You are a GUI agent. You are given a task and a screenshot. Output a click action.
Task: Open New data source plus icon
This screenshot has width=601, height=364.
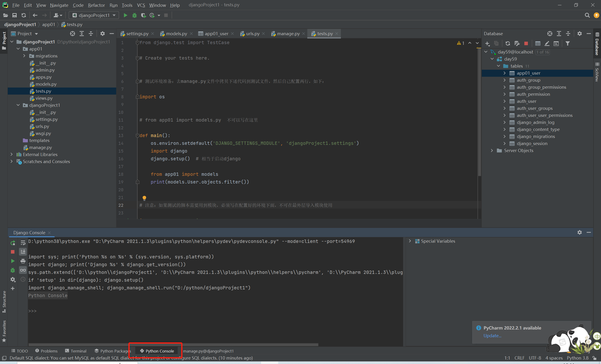(x=487, y=43)
